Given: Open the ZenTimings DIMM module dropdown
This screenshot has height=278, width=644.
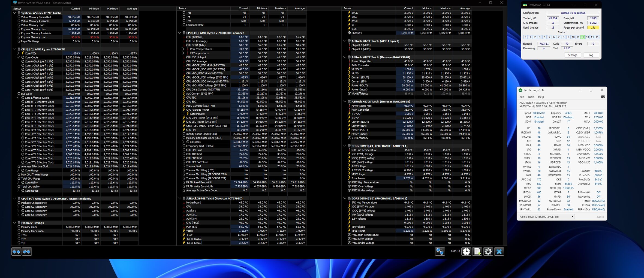Looking at the screenshot, I should [x=546, y=217].
